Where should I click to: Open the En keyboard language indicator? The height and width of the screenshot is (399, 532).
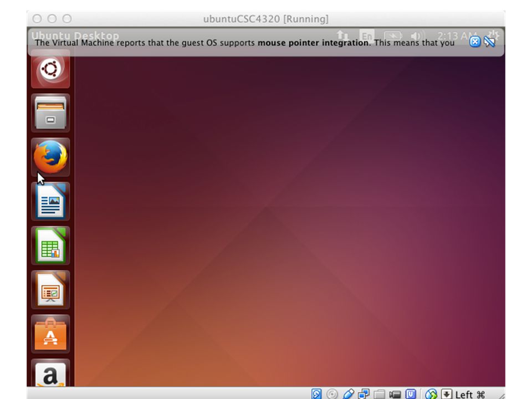(x=367, y=35)
